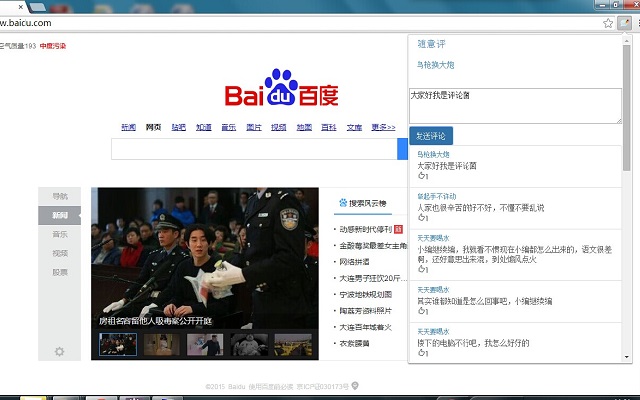640x400 pixels.
Task: Open the 地图 link
Action: [x=304, y=127]
